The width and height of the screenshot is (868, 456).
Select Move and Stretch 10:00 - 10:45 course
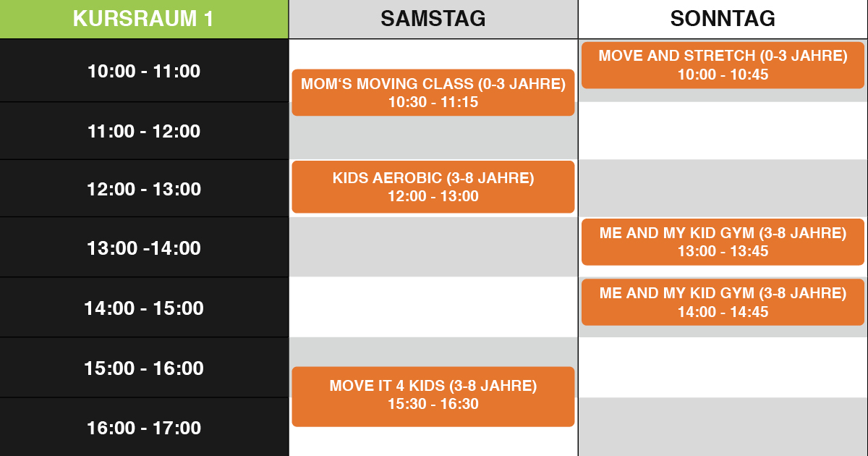pyautogui.click(x=723, y=65)
